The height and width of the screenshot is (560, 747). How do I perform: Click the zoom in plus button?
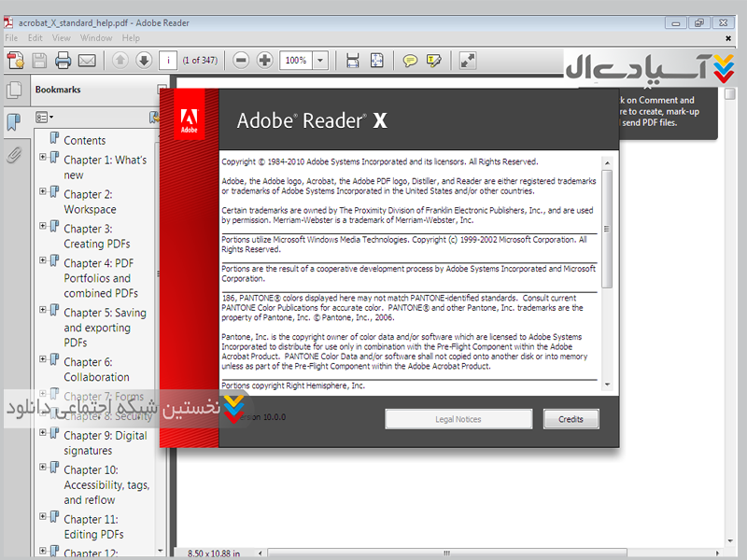(x=265, y=61)
